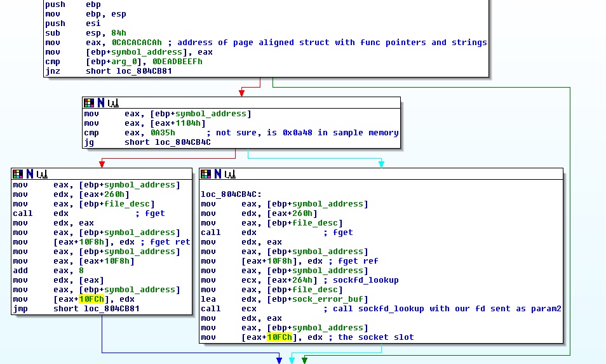606x364 pixels.
Task: Click the file_desc operand in the left node
Action: [x=127, y=204]
